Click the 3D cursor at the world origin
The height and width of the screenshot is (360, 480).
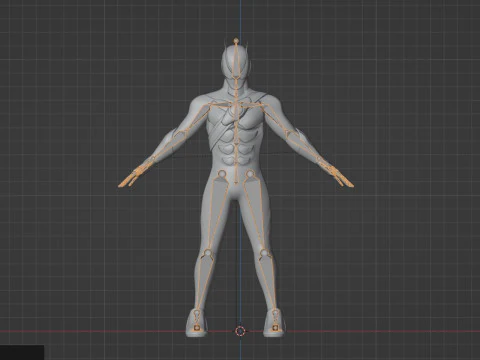[240, 331]
